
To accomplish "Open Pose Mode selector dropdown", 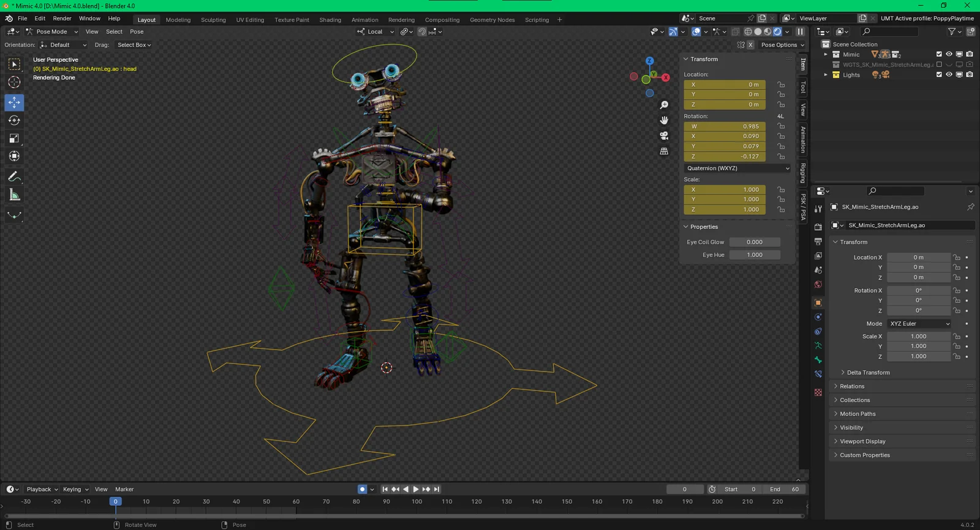I will [x=51, y=32].
